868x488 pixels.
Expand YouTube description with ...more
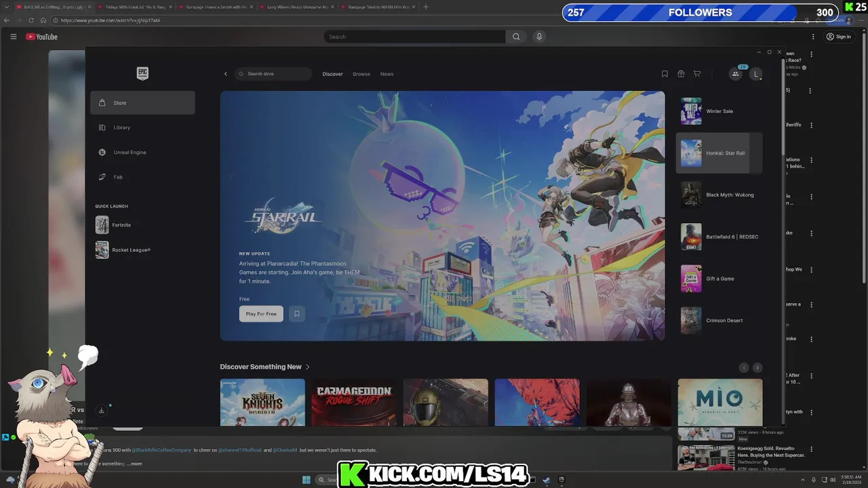(134, 464)
